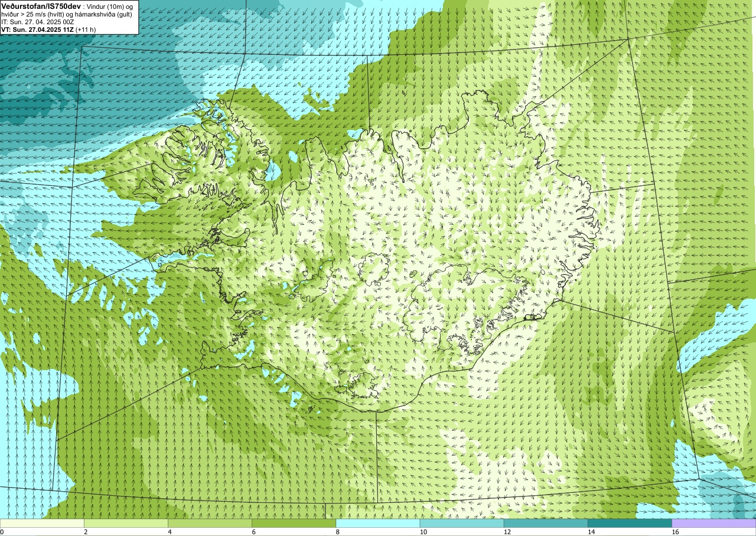The width and height of the screenshot is (756, 536).
Task: Click the light cyan 8–10 m/s legend swatch
Action: 377,523
